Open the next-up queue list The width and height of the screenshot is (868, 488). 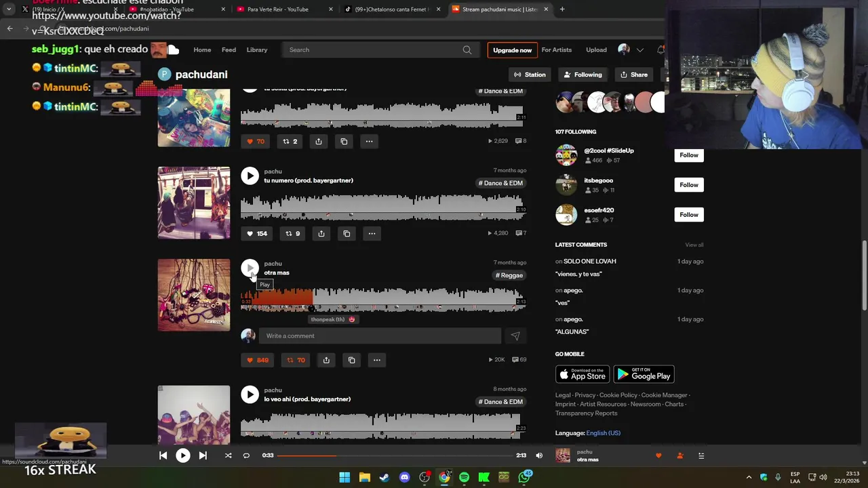pos(701,455)
